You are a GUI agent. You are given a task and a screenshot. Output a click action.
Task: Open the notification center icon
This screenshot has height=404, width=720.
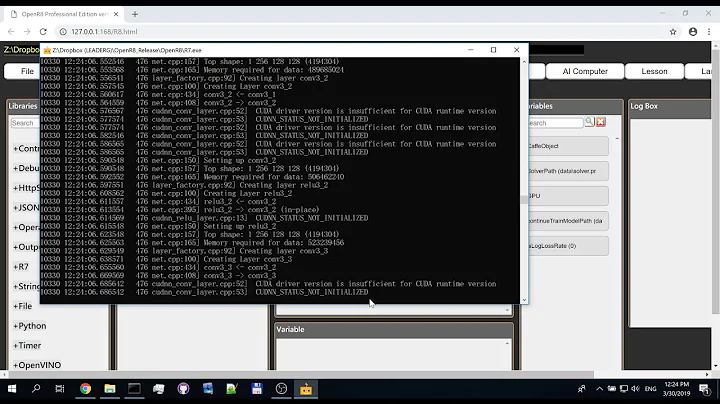tap(704, 389)
